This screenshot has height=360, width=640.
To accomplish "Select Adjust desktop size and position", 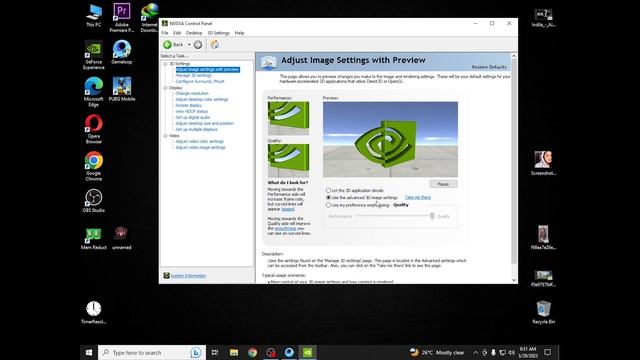I will (x=204, y=123).
